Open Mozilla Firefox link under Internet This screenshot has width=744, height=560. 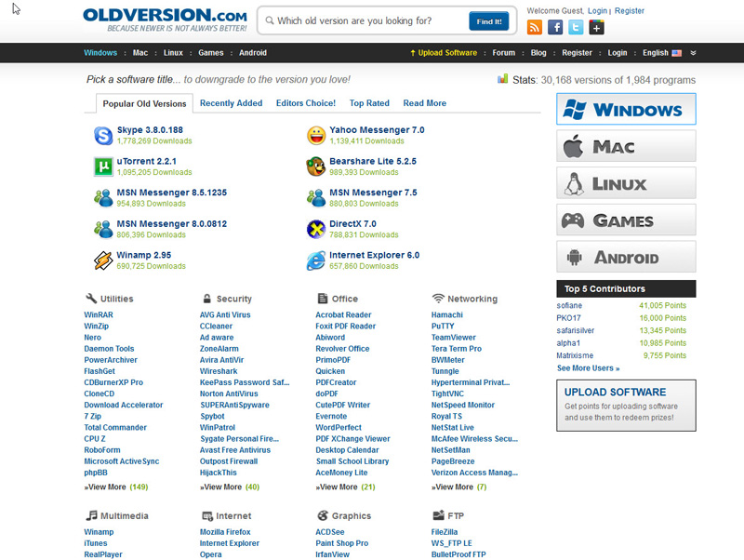coord(225,532)
